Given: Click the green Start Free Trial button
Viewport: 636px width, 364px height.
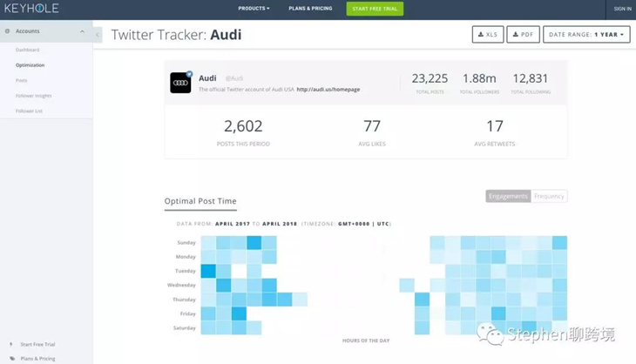Looking at the screenshot, I should 375,9.
